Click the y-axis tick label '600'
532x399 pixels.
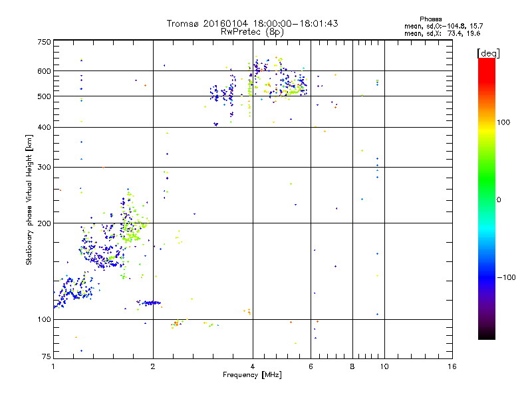(44, 71)
